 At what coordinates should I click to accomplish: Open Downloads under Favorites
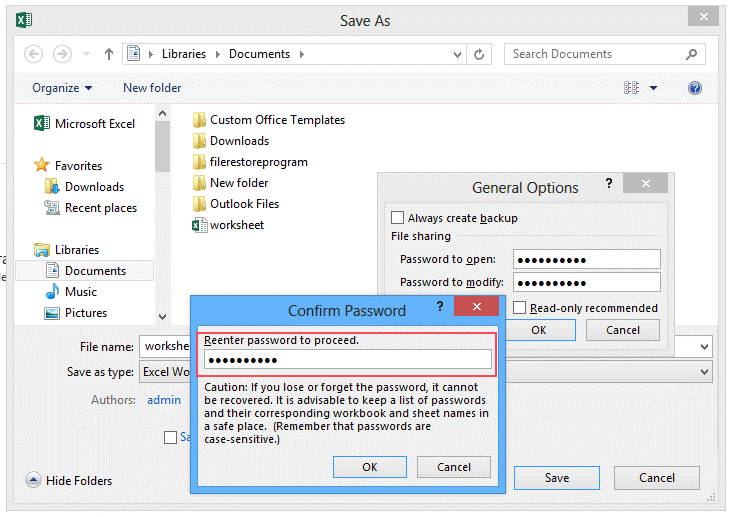[84, 187]
